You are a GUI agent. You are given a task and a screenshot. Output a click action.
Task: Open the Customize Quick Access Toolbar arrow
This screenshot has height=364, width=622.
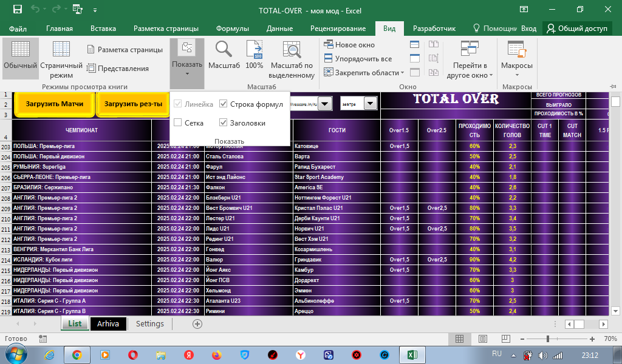(x=95, y=10)
